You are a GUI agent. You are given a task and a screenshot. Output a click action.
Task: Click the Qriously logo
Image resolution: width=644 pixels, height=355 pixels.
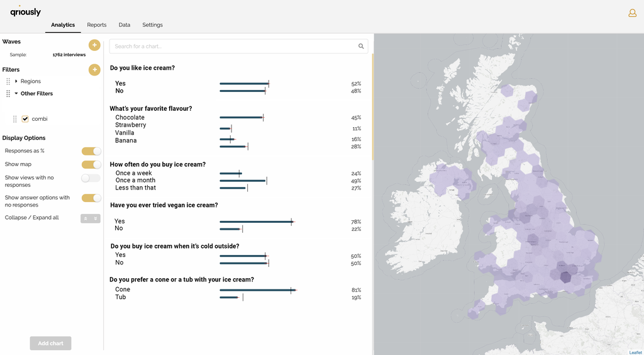coord(26,11)
